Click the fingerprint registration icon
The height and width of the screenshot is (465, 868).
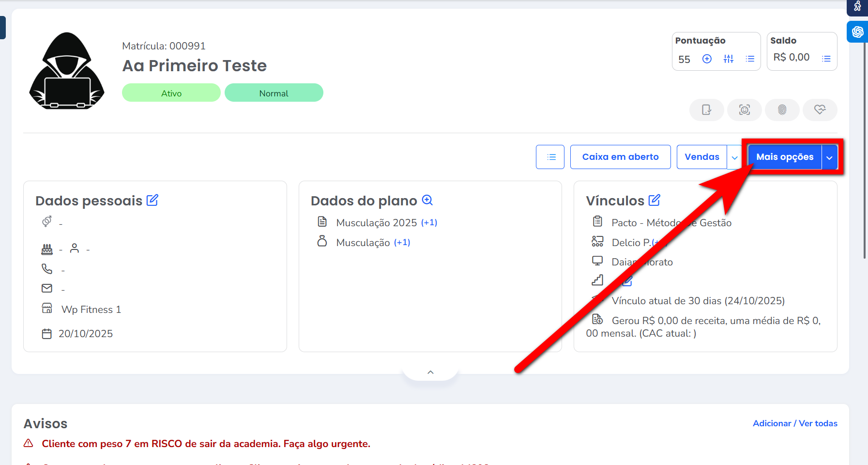(x=782, y=110)
